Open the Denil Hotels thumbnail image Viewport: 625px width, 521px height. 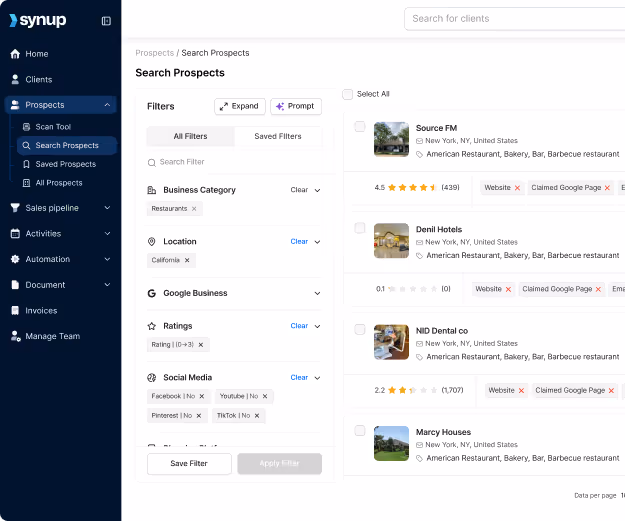tap(391, 241)
